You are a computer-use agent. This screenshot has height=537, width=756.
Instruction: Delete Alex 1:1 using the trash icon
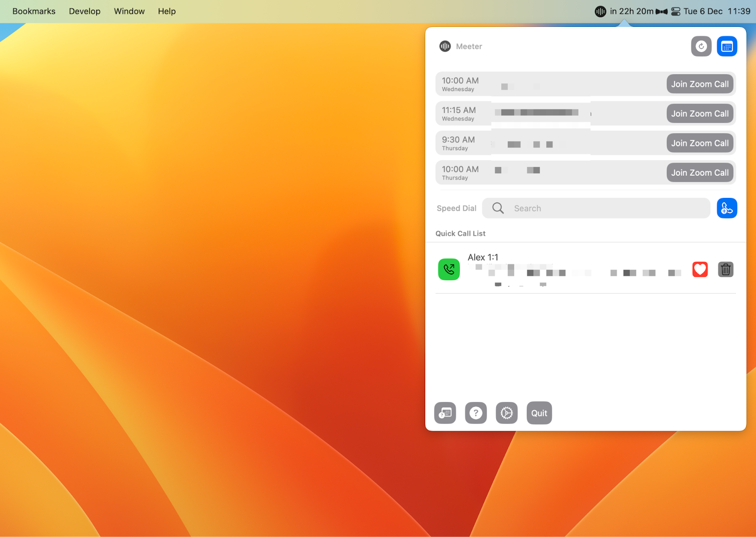click(726, 269)
